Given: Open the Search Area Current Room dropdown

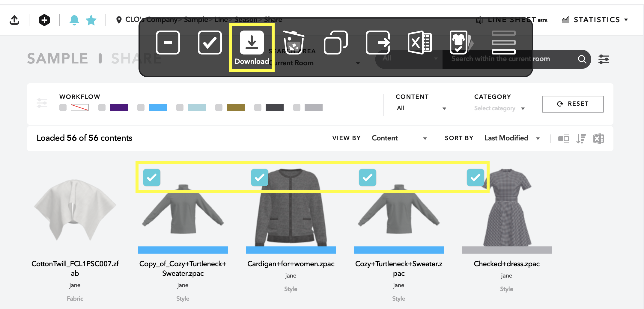Looking at the screenshot, I should (x=315, y=63).
